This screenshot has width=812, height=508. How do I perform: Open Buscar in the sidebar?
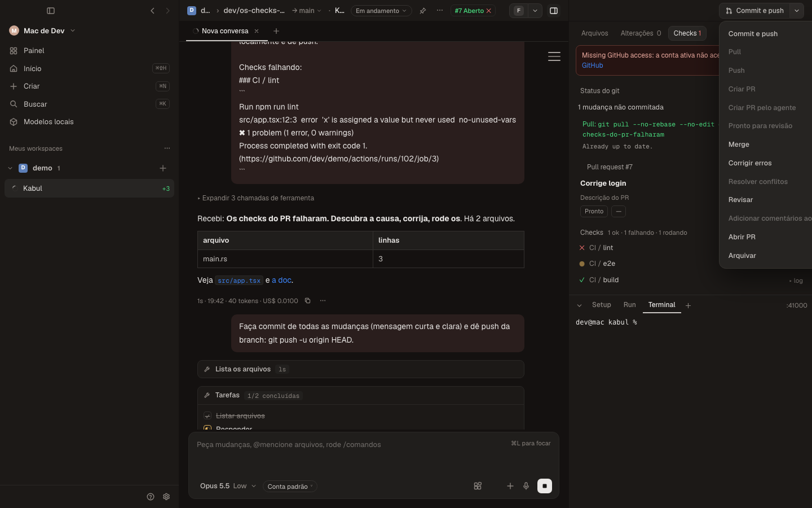pyautogui.click(x=89, y=104)
